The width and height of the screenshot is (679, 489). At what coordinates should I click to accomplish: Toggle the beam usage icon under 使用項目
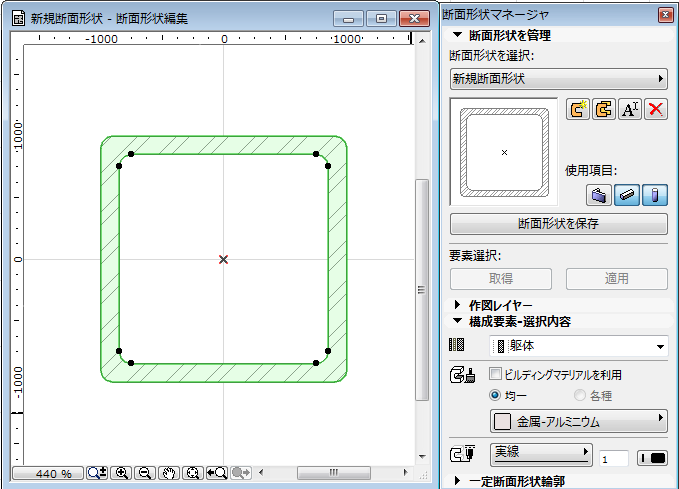click(627, 195)
